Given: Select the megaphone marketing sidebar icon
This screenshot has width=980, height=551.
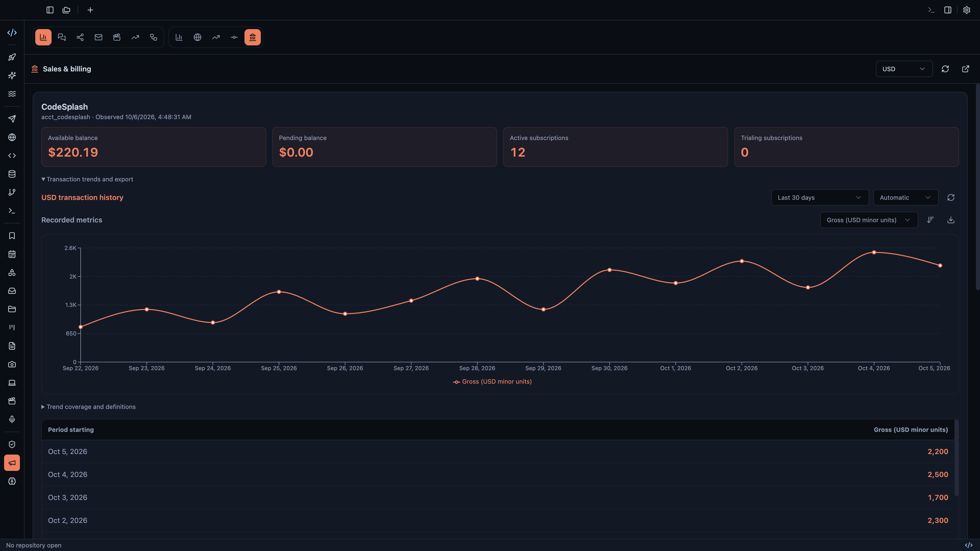Looking at the screenshot, I should [x=12, y=463].
